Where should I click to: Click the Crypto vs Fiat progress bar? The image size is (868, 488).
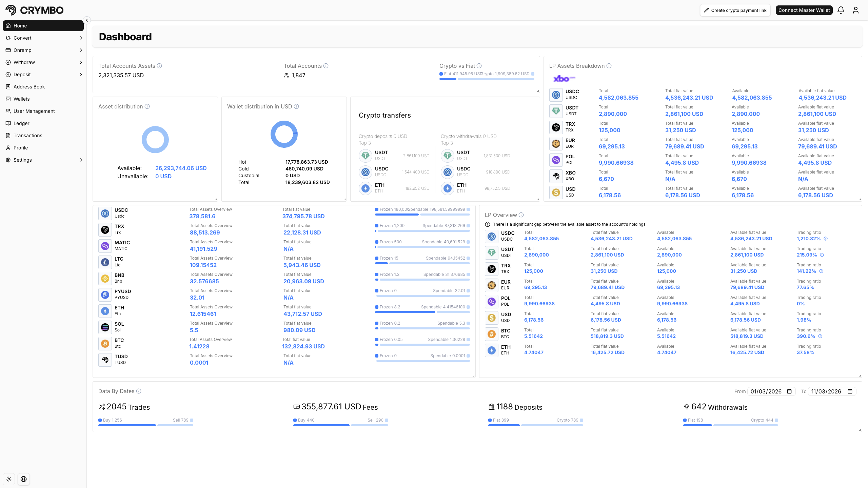[487, 79]
